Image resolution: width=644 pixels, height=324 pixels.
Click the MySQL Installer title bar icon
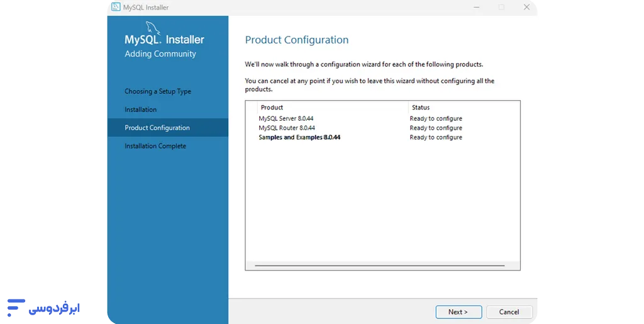[x=116, y=7]
